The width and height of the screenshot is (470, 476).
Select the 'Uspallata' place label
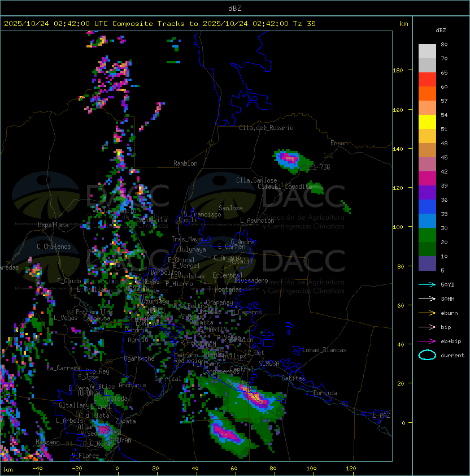point(53,225)
